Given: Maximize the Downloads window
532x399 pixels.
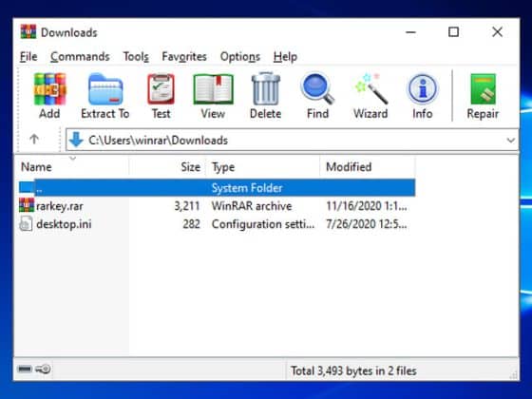Looking at the screenshot, I should (x=454, y=32).
